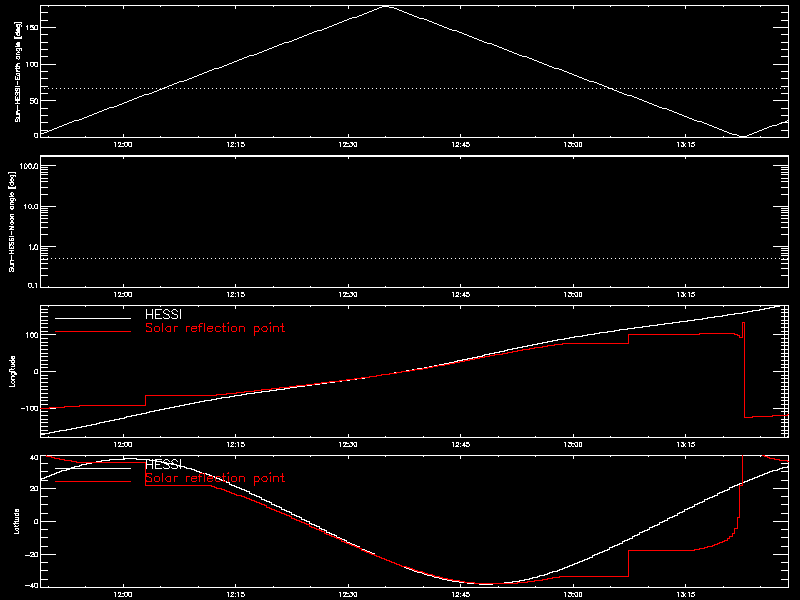Click "12:15" time label under Longitude plot
Image resolution: width=800 pixels, height=600 pixels.
[x=236, y=445]
